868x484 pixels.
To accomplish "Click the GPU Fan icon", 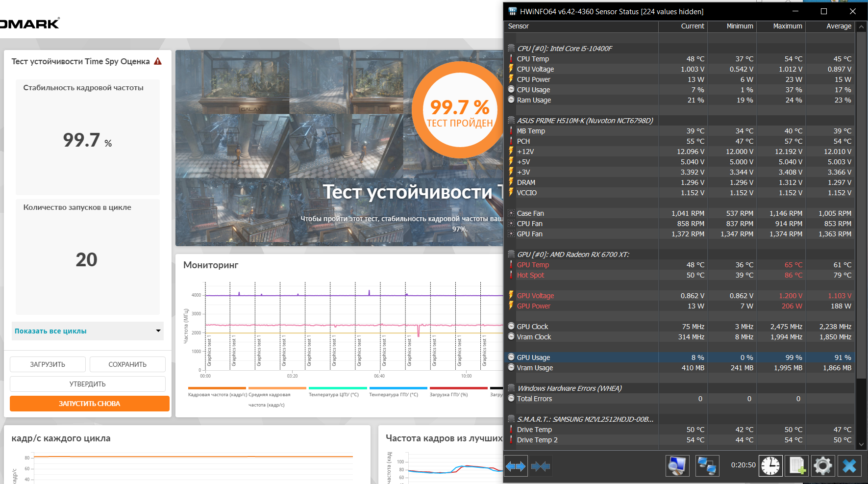I will 511,234.
